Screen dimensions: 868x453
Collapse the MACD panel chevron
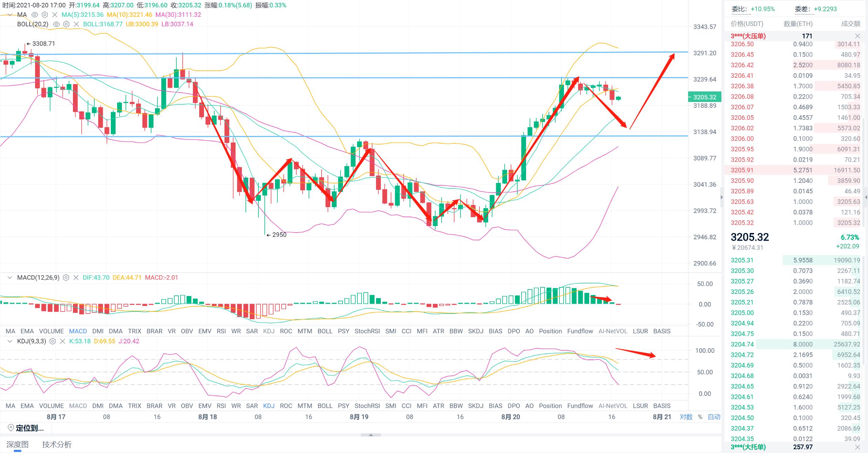10,278
